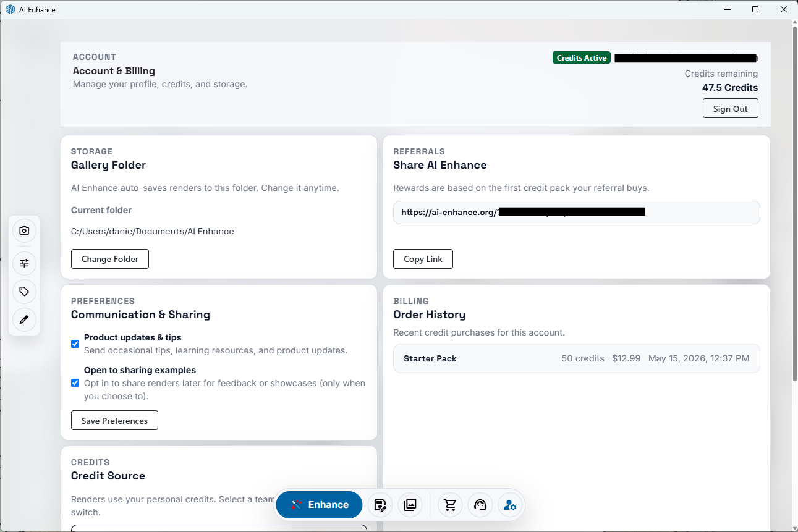Viewport: 798px width, 532px height.
Task: Open the account settings icon in bottom bar
Action: [510, 505]
